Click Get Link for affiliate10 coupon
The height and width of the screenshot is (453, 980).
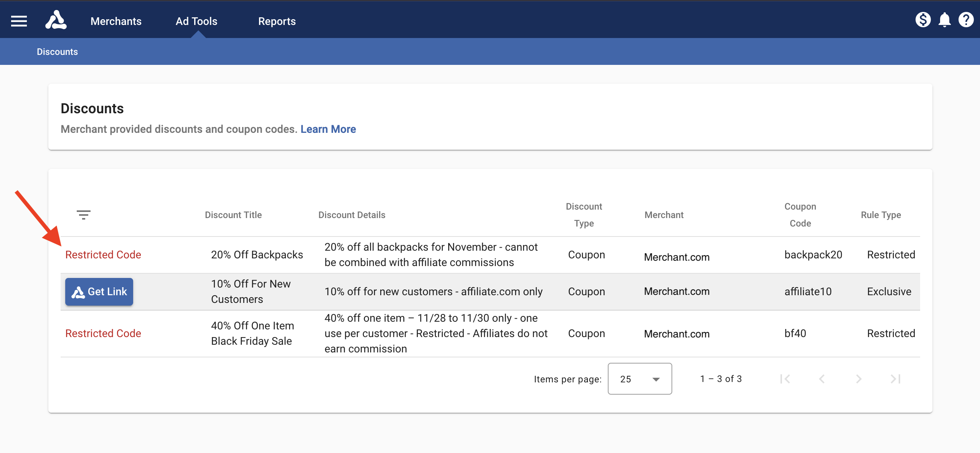click(99, 292)
